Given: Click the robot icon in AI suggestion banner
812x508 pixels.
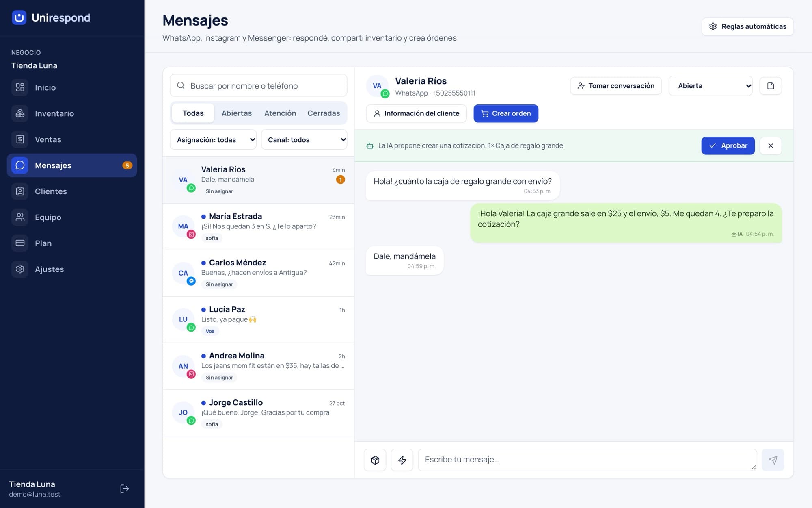Looking at the screenshot, I should (370, 145).
